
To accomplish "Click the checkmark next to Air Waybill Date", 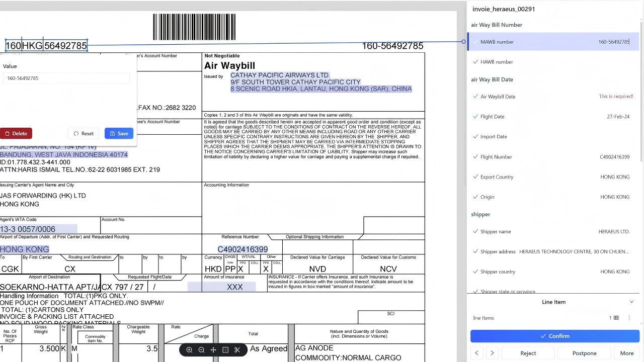I will coord(475,97).
